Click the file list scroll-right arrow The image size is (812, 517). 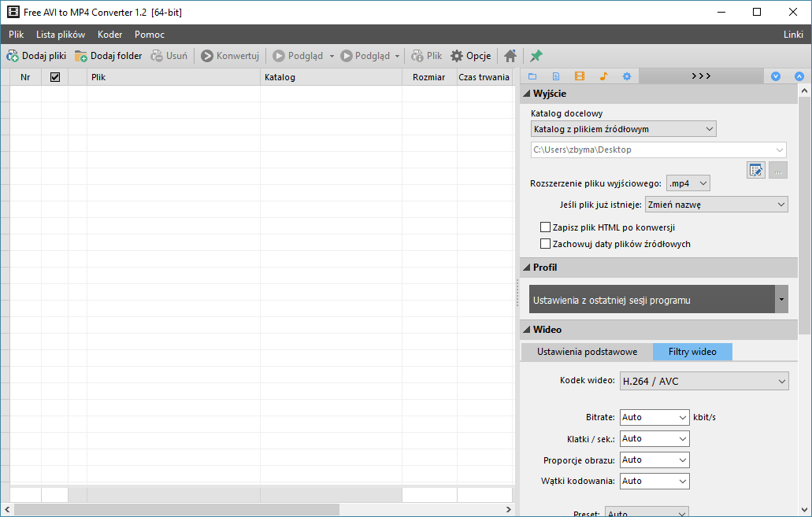(509, 510)
